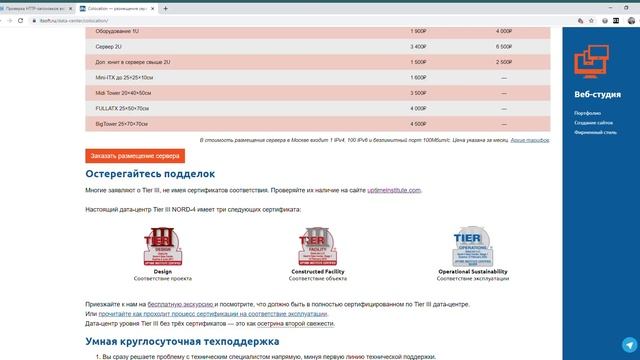Close the Colocation tab
This screenshot has height=360, width=640.
click(153, 8)
